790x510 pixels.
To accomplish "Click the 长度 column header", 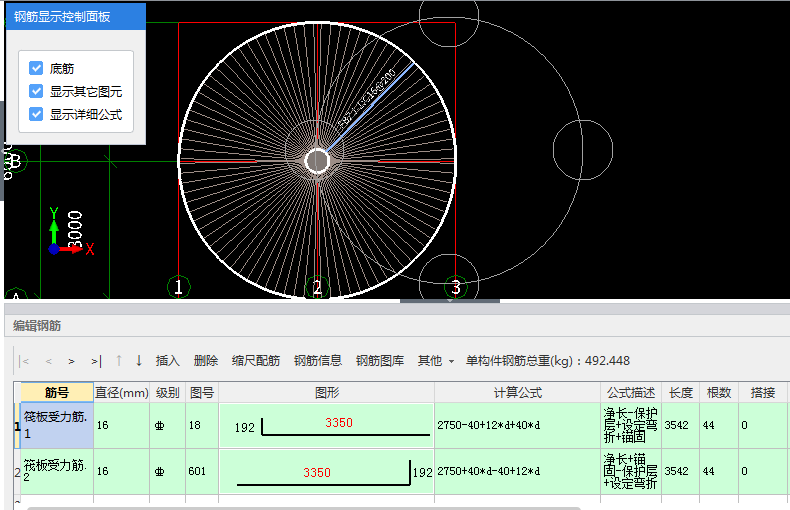I will point(681,393).
